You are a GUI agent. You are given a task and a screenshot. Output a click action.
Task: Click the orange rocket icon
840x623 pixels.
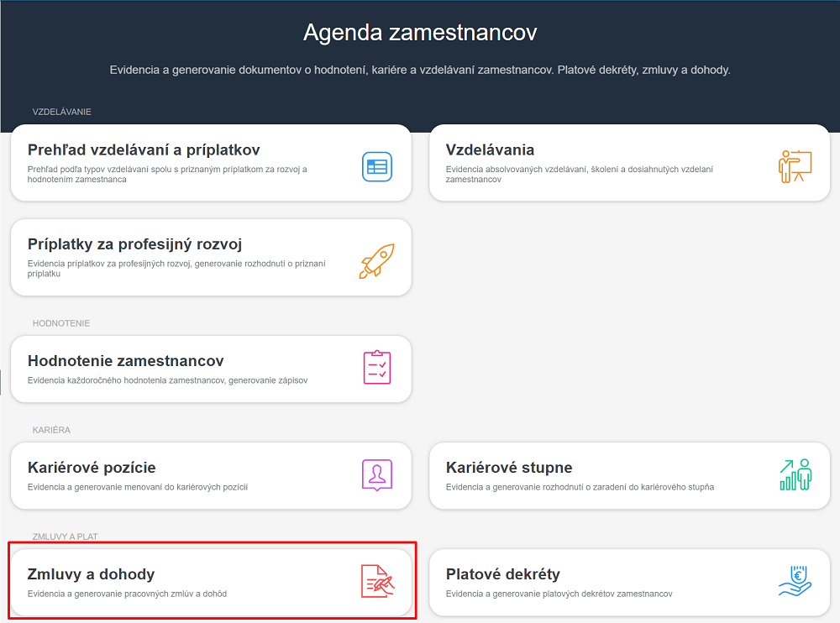point(377,261)
